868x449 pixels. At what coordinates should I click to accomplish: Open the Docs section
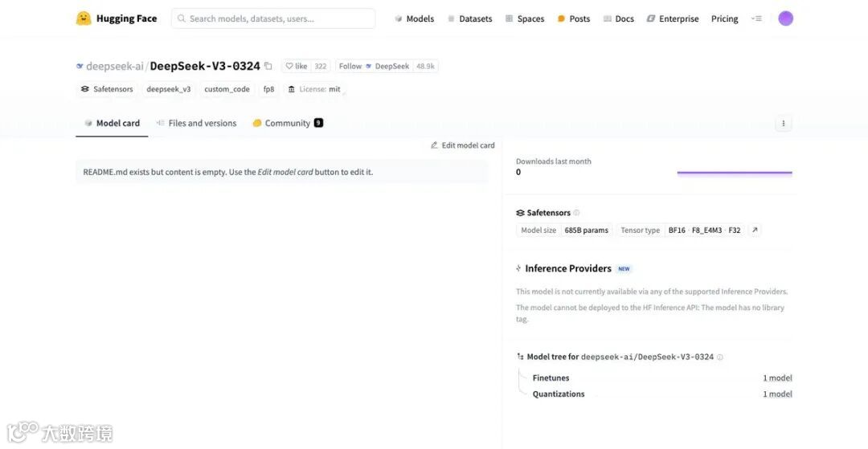point(618,18)
